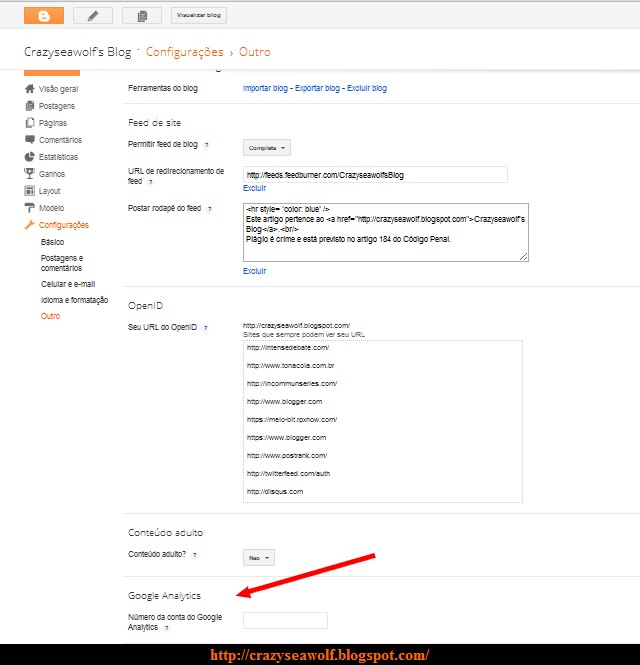
Task: Click Importar blog link
Action: 265,88
